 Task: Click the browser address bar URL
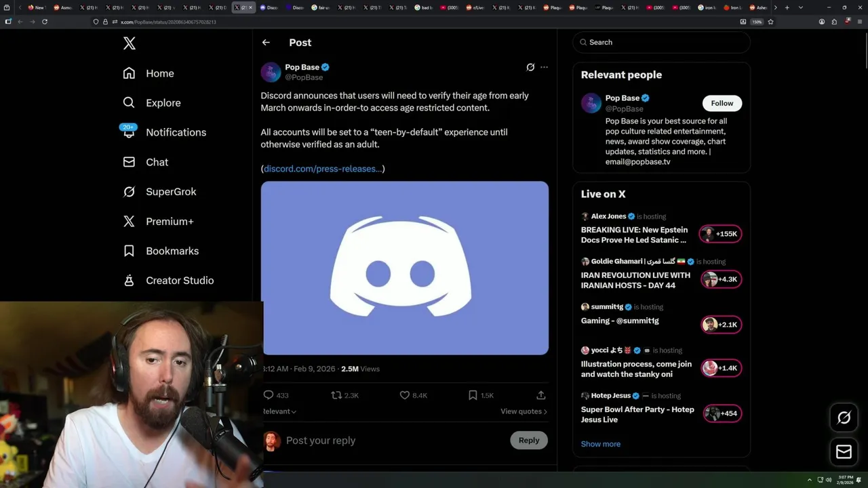tap(168, 22)
